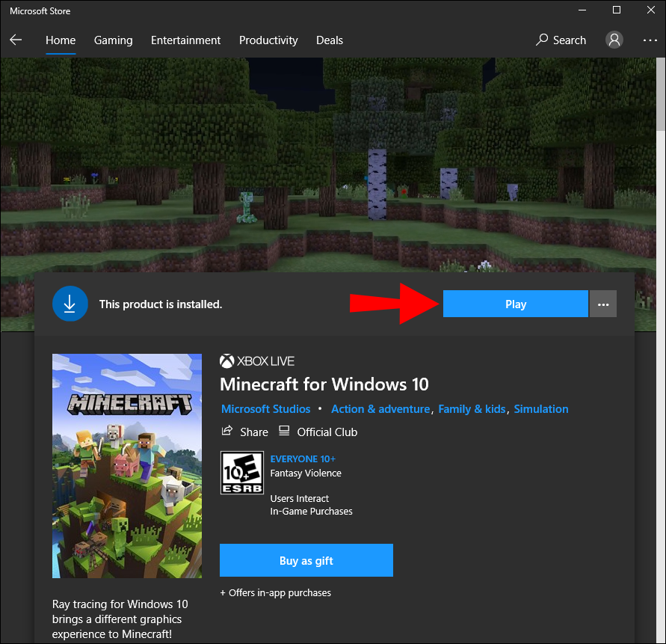This screenshot has height=644, width=666.
Task: Click the vertical scrollbar thumb
Action: 661,94
